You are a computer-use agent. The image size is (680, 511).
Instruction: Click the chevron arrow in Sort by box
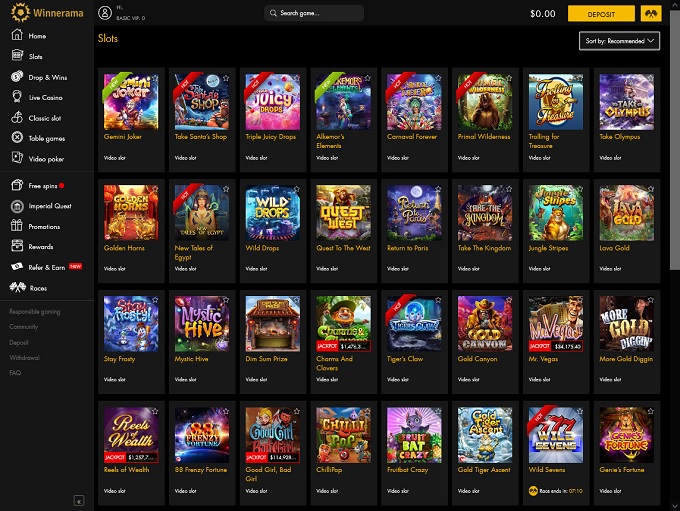pyautogui.click(x=650, y=41)
